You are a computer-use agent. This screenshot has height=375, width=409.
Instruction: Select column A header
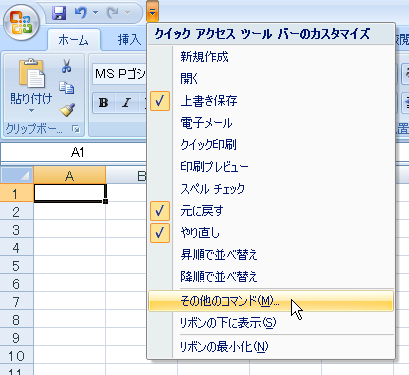[69, 175]
